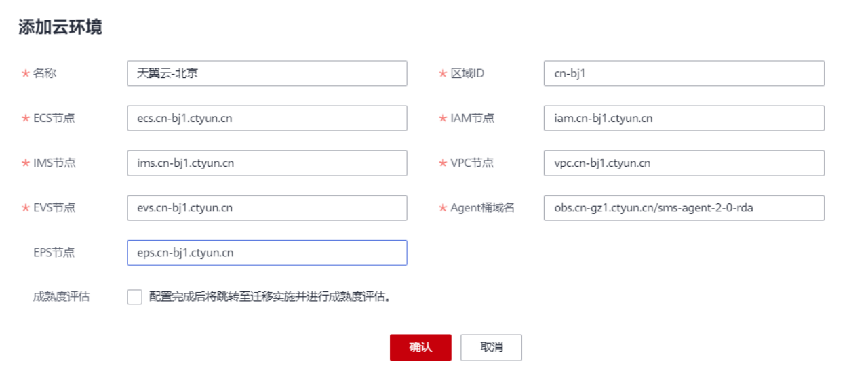Image resolution: width=868 pixels, height=366 pixels.
Task: Click the 区域ID label
Action: pyautogui.click(x=467, y=73)
